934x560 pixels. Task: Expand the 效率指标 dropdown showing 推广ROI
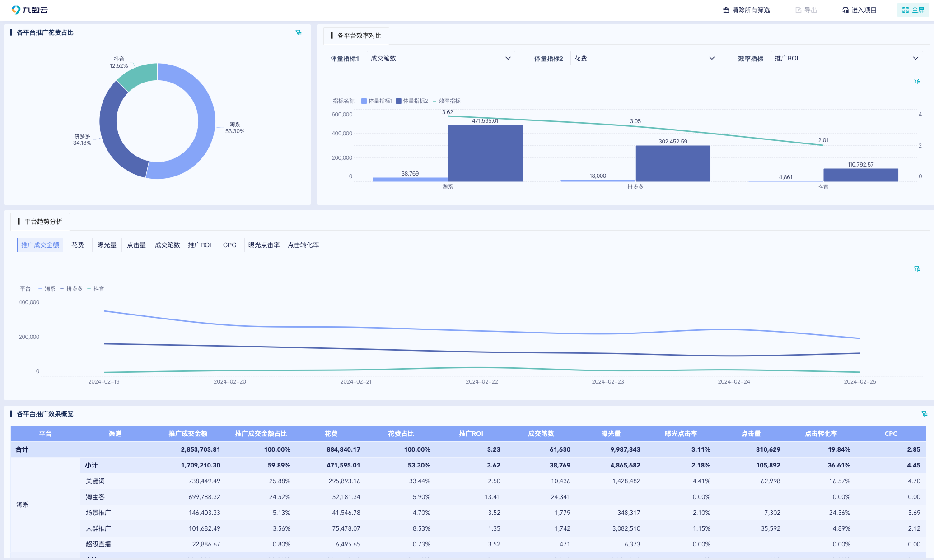(847, 58)
